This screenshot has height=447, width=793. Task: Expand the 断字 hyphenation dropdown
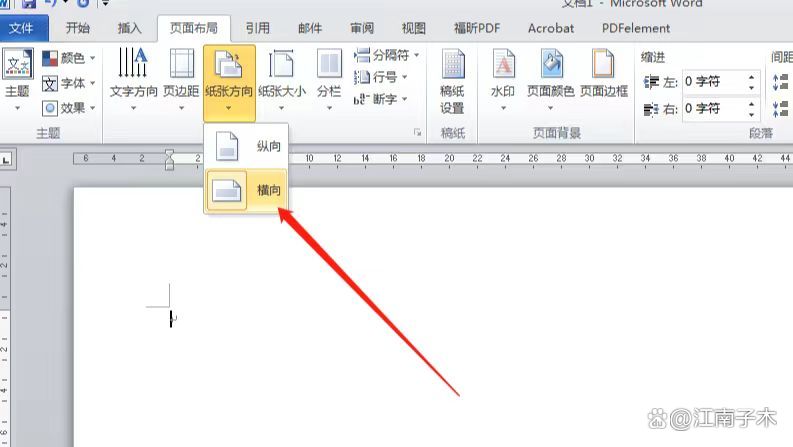tap(381, 99)
